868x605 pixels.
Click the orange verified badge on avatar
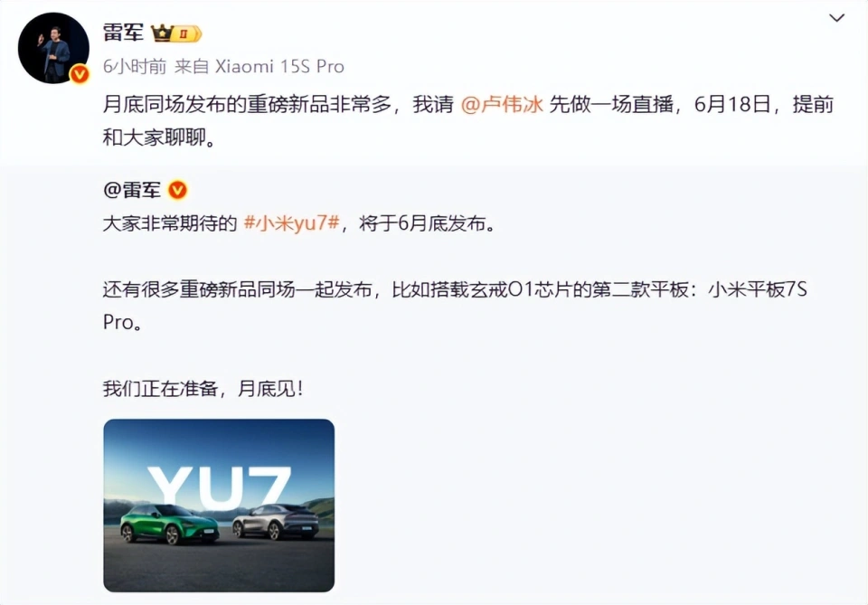pos(80,73)
